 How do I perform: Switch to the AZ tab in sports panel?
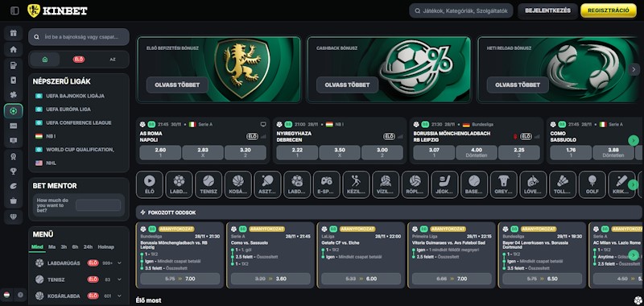(x=113, y=60)
